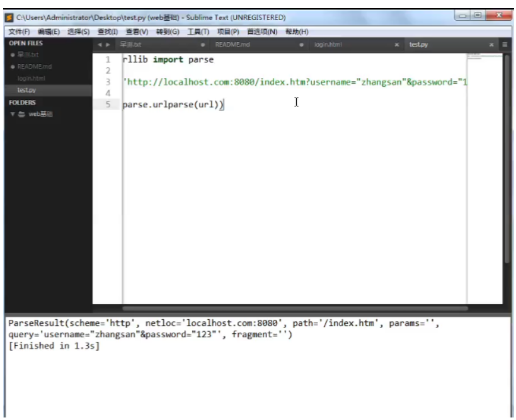Viewport: 516px width, 420px height.
Task: Click the [Finished in 1.3s] output text
Action: [54, 346]
